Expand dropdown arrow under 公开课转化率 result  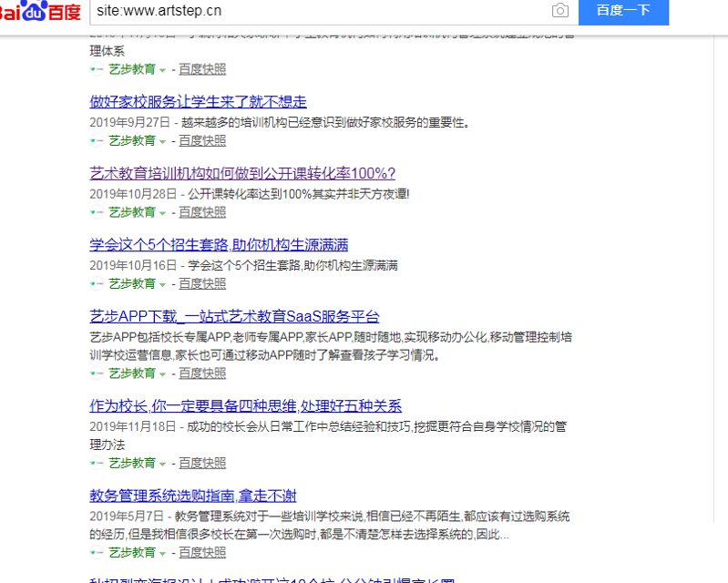162,213
